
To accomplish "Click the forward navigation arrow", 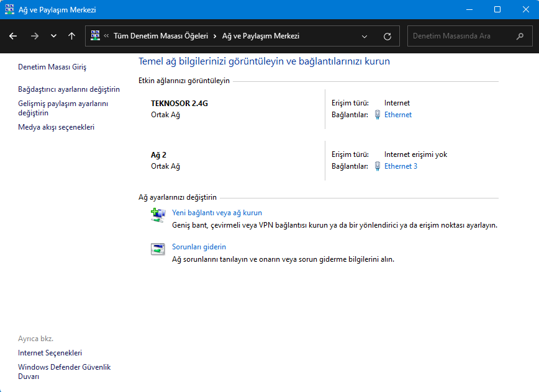I will coord(34,36).
